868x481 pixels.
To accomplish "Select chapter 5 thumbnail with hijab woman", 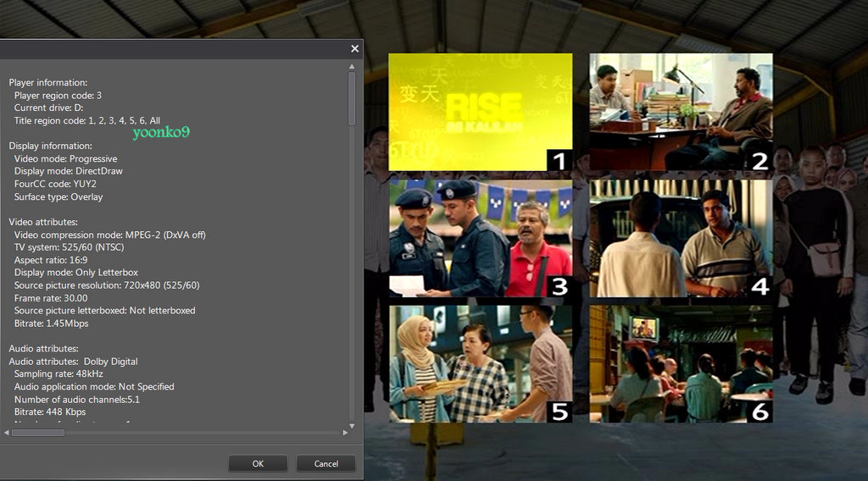I will click(481, 364).
